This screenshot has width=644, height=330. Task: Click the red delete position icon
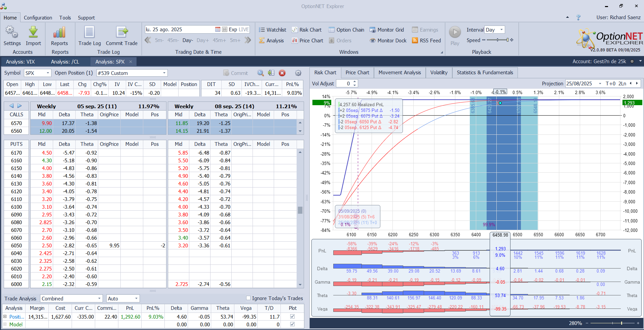282,73
